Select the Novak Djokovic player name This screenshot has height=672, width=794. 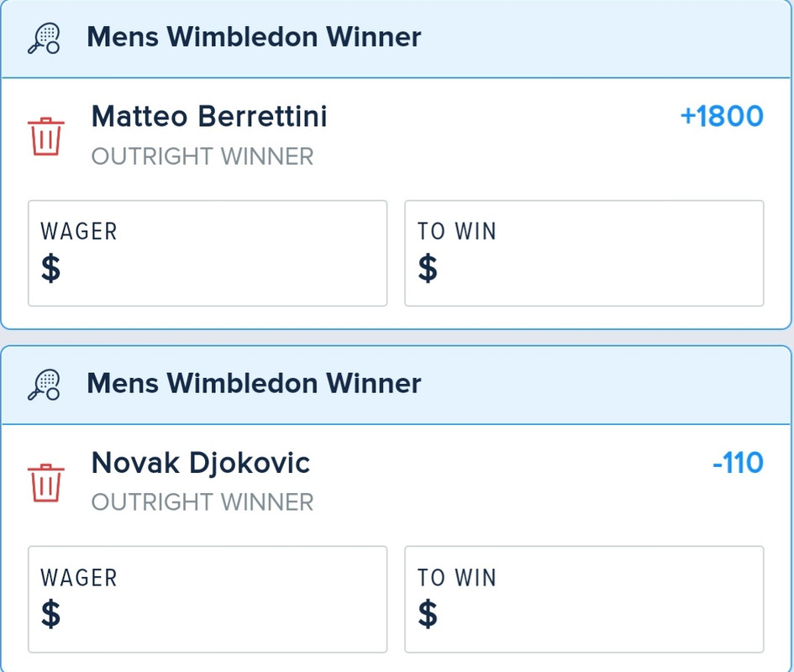pyautogui.click(x=201, y=463)
